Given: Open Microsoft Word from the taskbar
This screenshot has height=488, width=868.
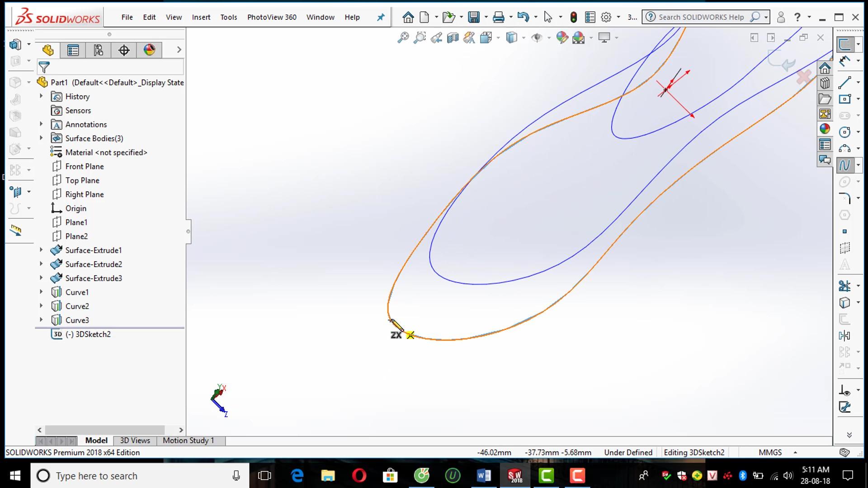Looking at the screenshot, I should coord(483,476).
